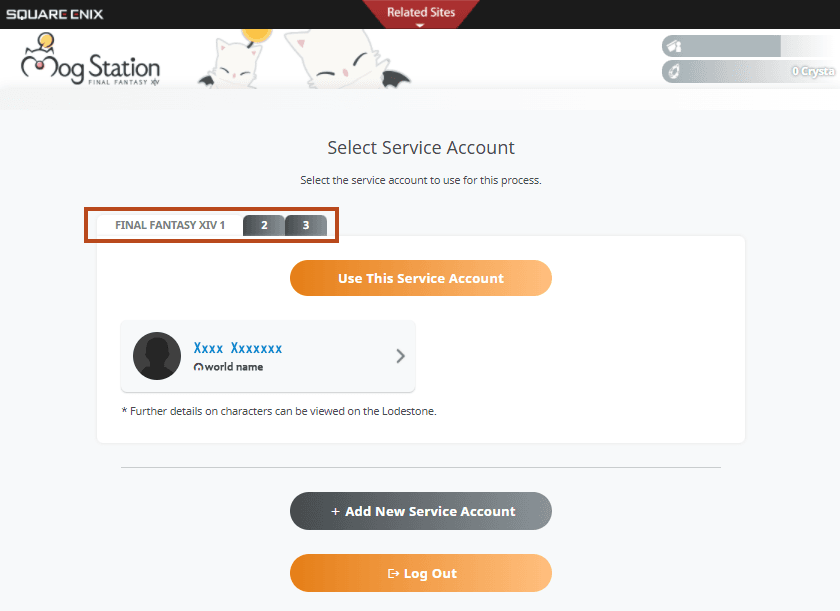The height and width of the screenshot is (611, 840).
Task: Switch to service account tab 2
Action: pyautogui.click(x=264, y=226)
